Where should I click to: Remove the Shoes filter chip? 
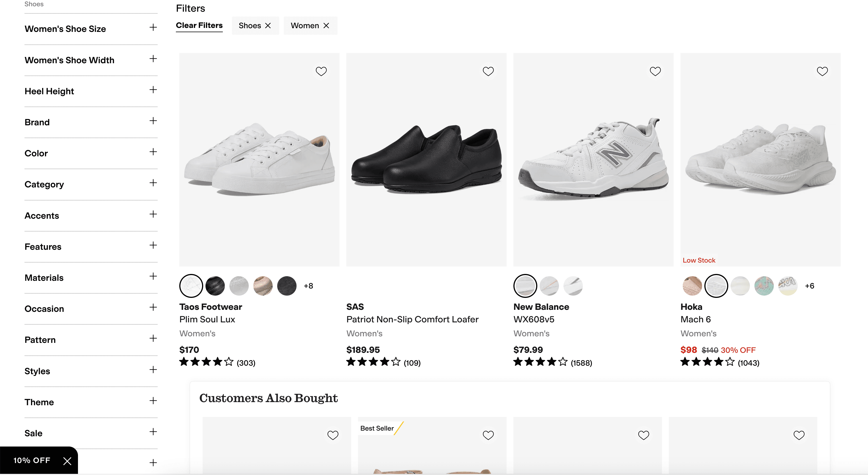click(268, 25)
